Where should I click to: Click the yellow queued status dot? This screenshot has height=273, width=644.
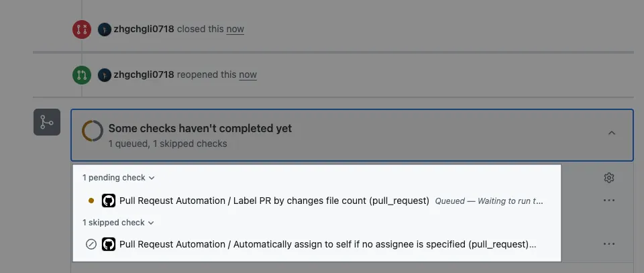click(x=91, y=201)
